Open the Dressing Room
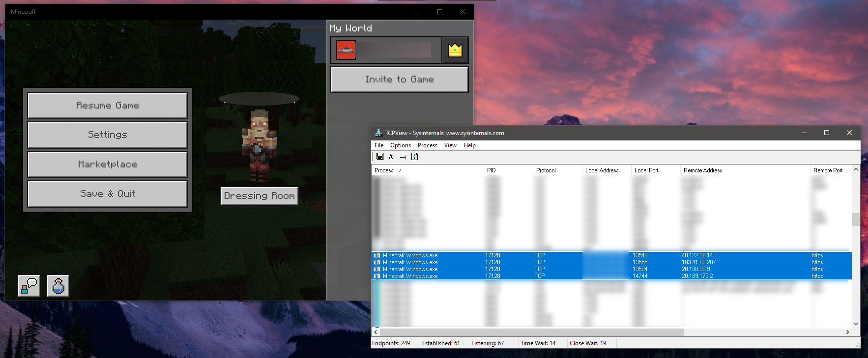This screenshot has width=868, height=358. click(x=260, y=196)
